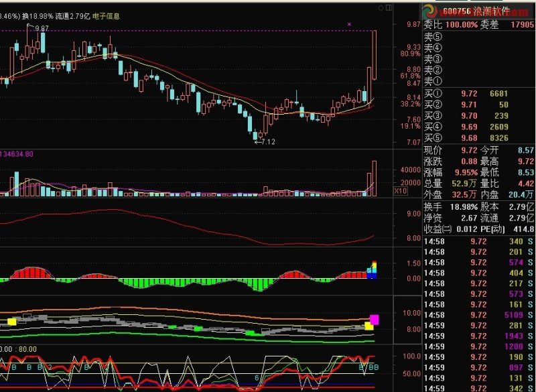Click the 600756 浪潮软件 stock title
Image resolution: width=536 pixels, height=392 pixels.
click(476, 11)
